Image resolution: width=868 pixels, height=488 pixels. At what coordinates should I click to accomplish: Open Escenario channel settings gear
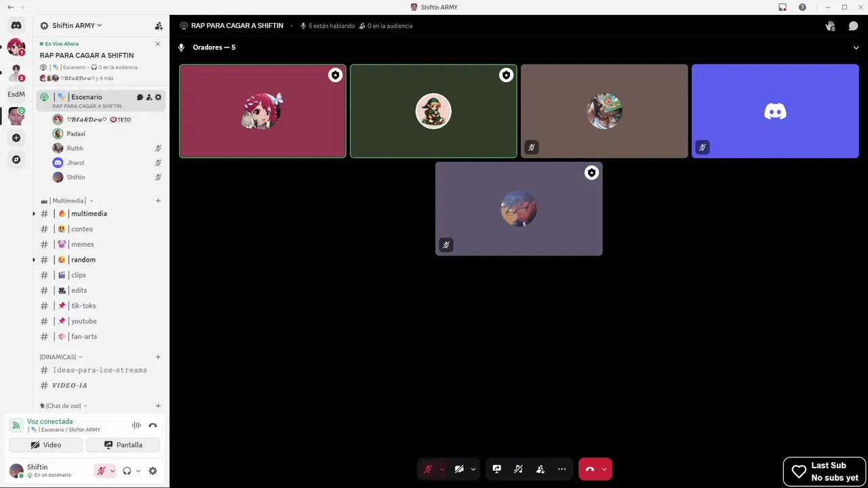[158, 97]
